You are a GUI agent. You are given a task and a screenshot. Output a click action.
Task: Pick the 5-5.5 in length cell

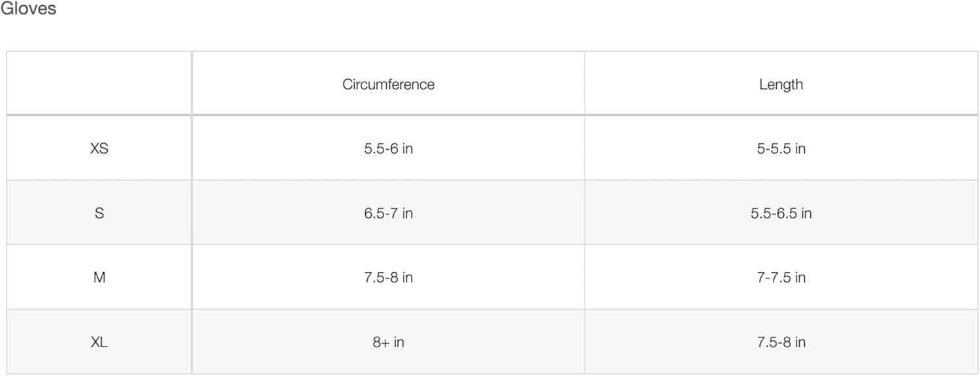coord(781,148)
